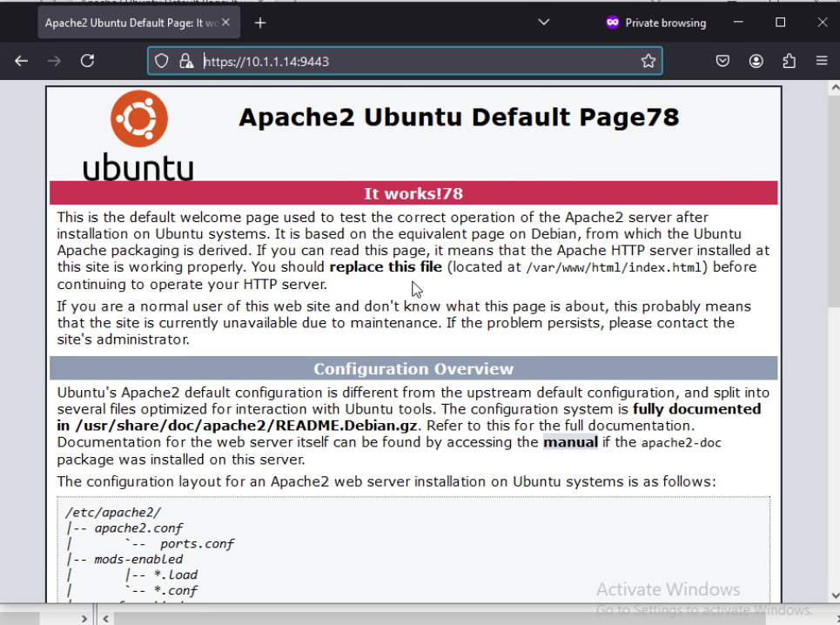Click the vertical scrollbar down arrow
Image resolution: width=840 pixels, height=625 pixels.
[x=835, y=595]
